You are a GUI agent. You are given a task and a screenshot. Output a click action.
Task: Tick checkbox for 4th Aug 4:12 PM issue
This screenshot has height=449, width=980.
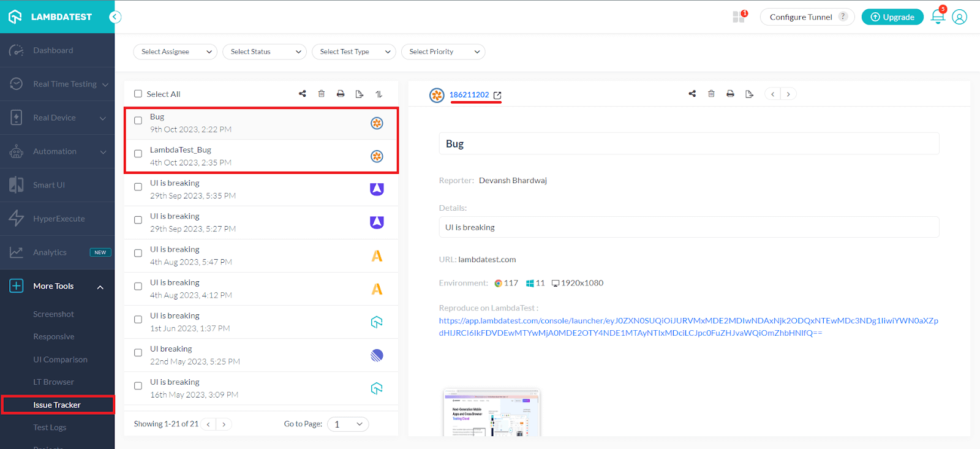click(138, 286)
